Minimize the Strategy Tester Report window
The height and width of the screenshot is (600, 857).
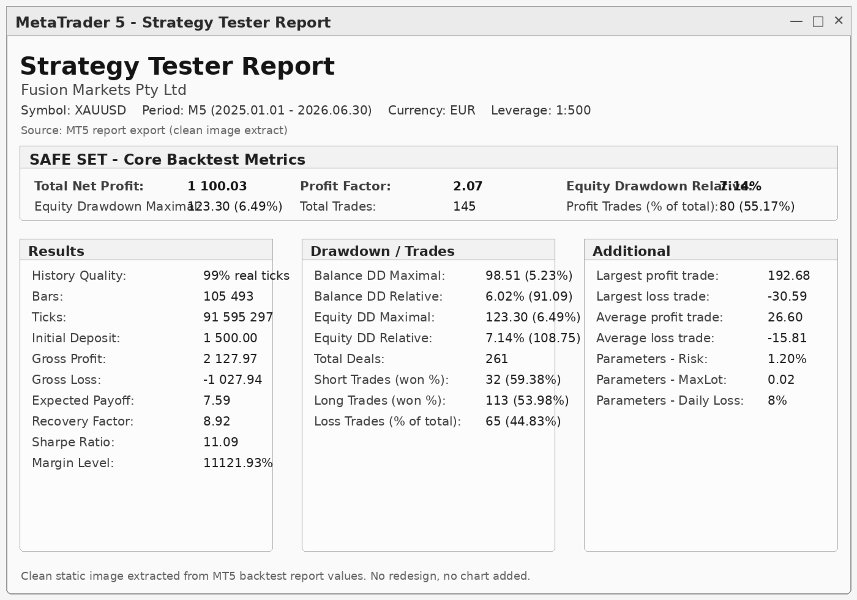(796, 21)
